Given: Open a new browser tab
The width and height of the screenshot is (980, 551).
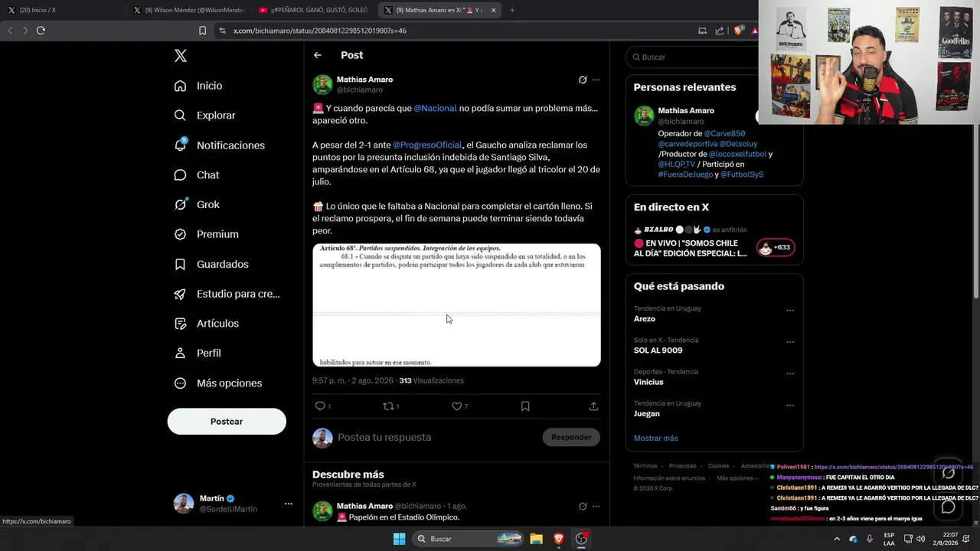Looking at the screenshot, I should (512, 10).
